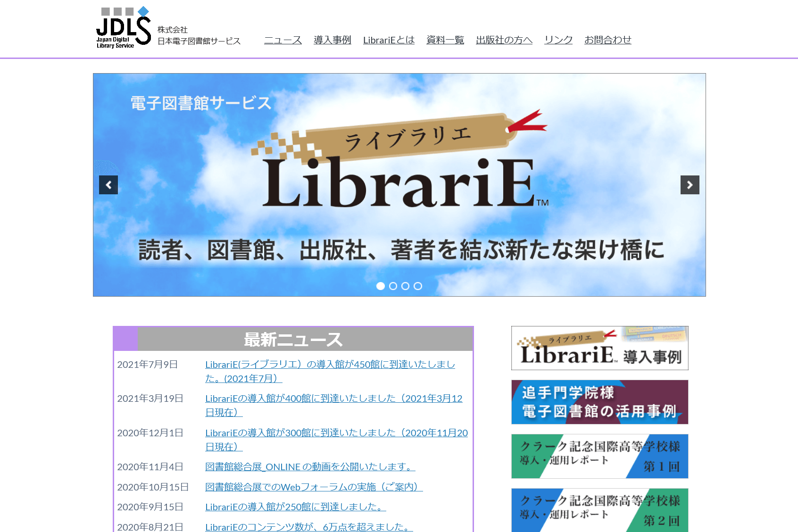Screen dimensions: 798x532
Task: Click the 追手門学院様 電子図書館の活用事例 banner
Action: pos(600,402)
